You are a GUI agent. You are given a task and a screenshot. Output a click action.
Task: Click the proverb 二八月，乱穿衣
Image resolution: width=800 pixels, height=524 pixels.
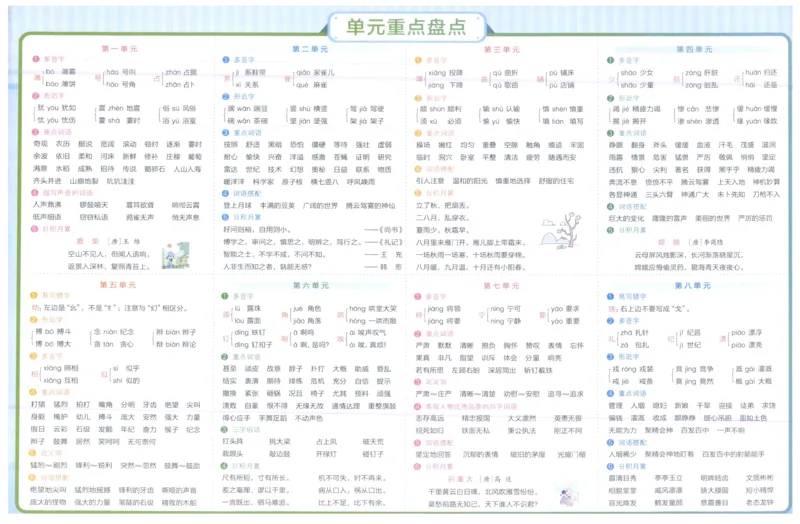[x=443, y=218]
